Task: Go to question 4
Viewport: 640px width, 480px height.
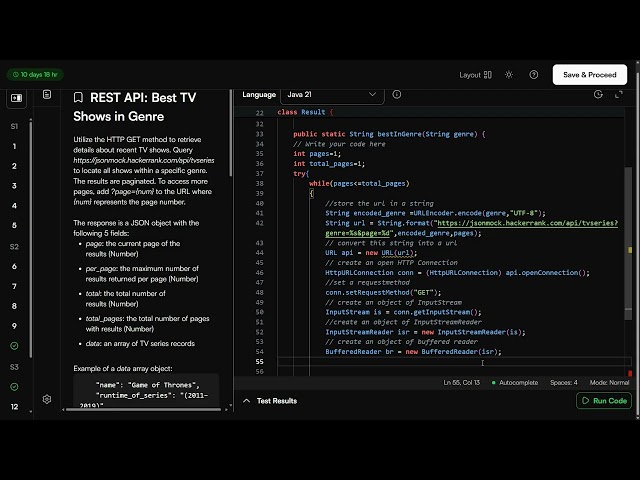Action: [x=14, y=206]
